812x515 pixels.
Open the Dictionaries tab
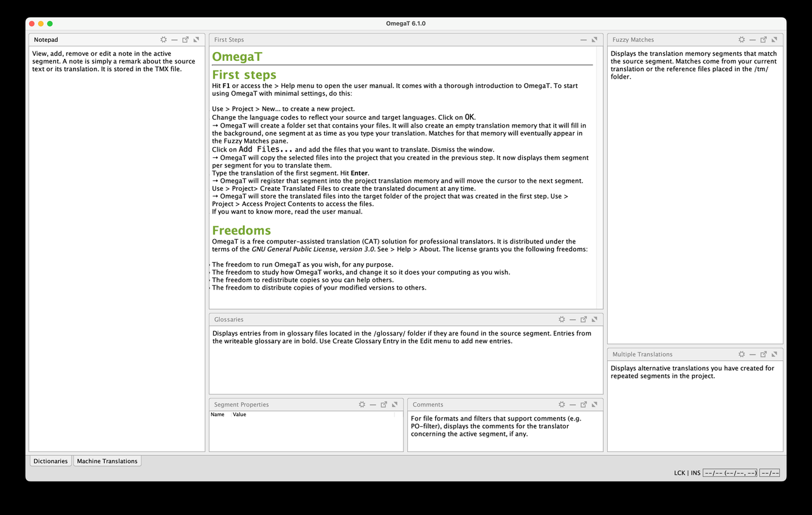click(51, 461)
